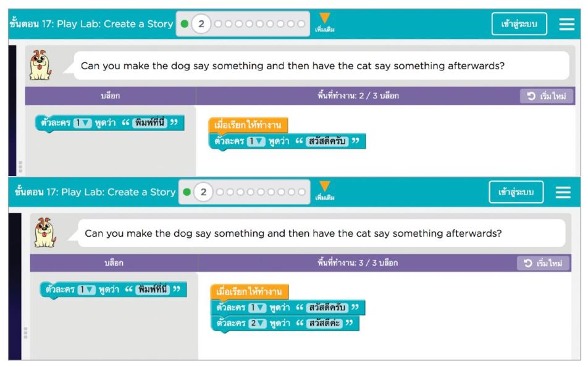This screenshot has height=367, width=588.
Task: Open the character dropdown on the upper toolbox block
Action: 82,123
